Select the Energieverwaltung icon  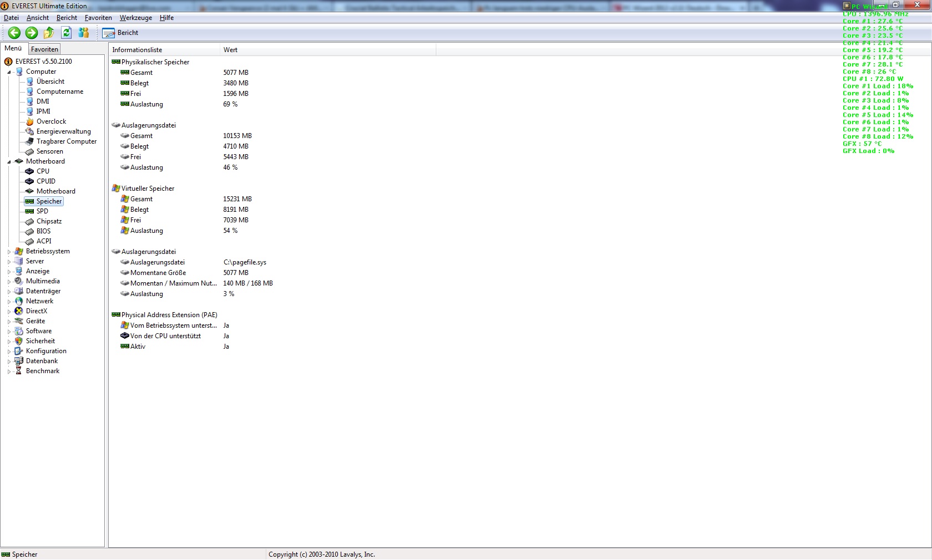(30, 131)
